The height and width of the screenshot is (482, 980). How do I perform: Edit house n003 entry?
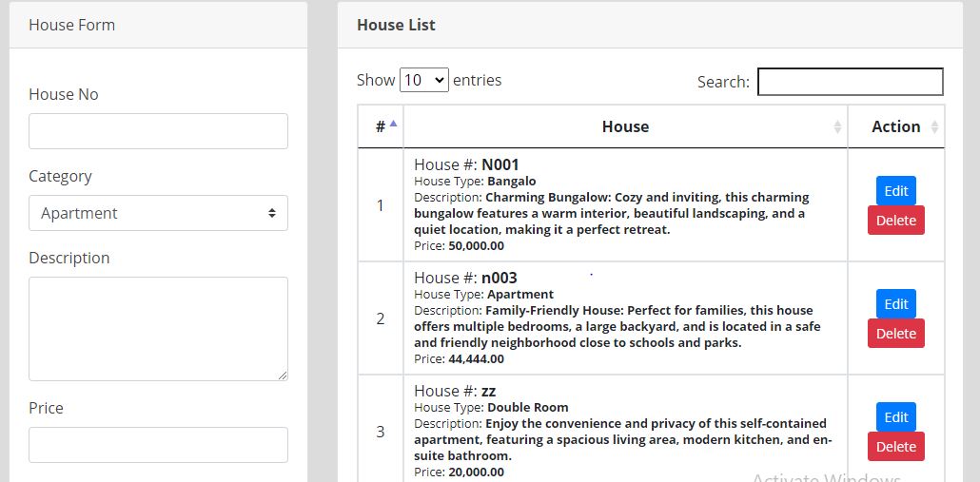tap(895, 304)
